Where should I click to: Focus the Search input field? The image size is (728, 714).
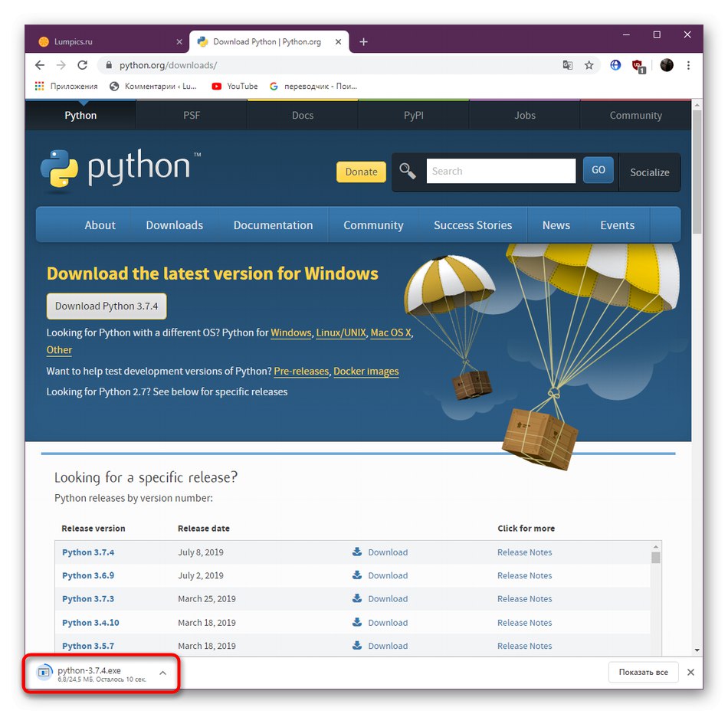point(501,171)
